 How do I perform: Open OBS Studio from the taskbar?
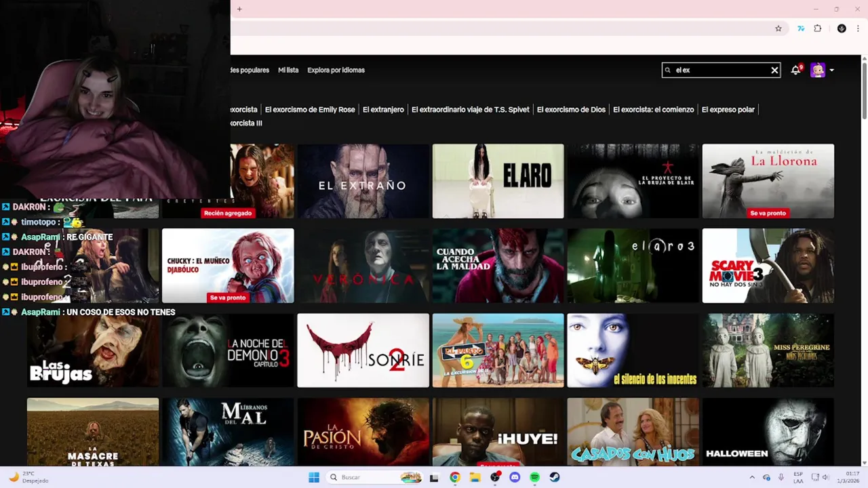[495, 477]
